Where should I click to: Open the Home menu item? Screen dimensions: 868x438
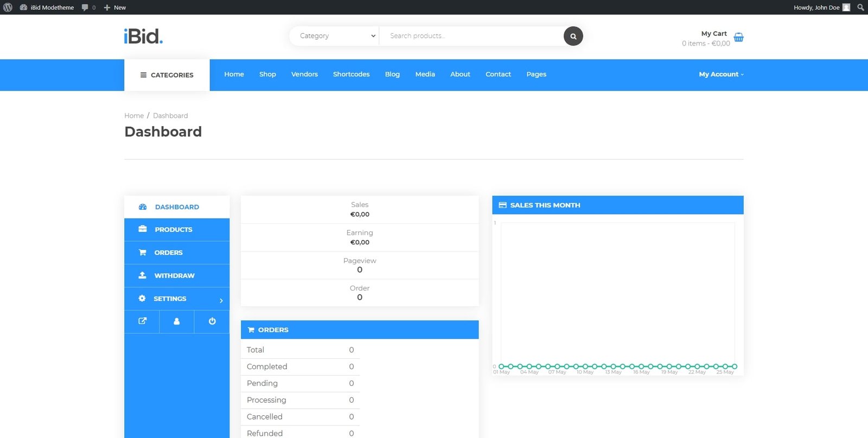click(234, 74)
